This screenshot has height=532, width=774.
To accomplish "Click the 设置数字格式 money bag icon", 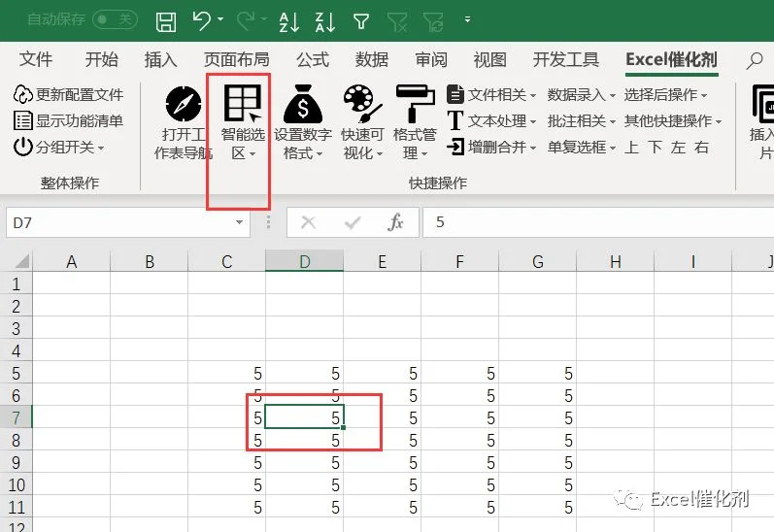I will click(303, 104).
